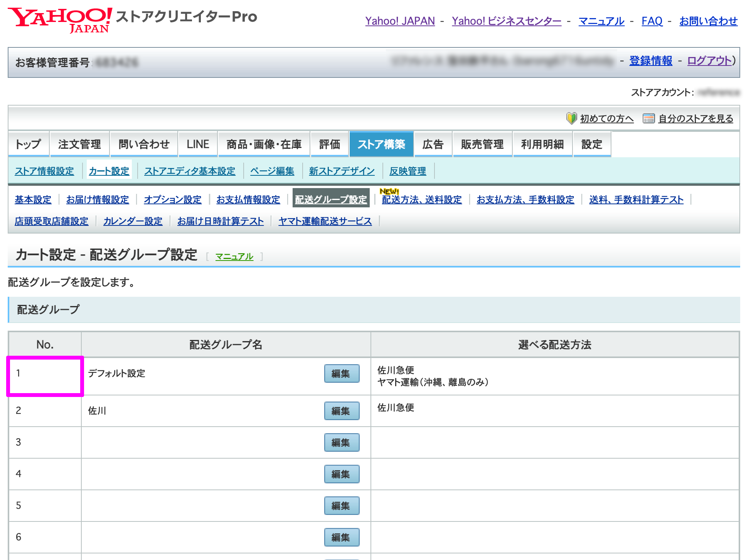This screenshot has height=560, width=756.
Task: Click 編集 button for デフォルト設定 row
Action: [x=342, y=373]
